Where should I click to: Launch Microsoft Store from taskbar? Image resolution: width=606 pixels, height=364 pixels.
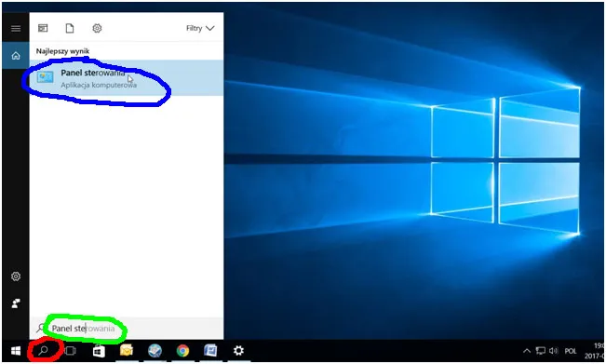[99, 350]
